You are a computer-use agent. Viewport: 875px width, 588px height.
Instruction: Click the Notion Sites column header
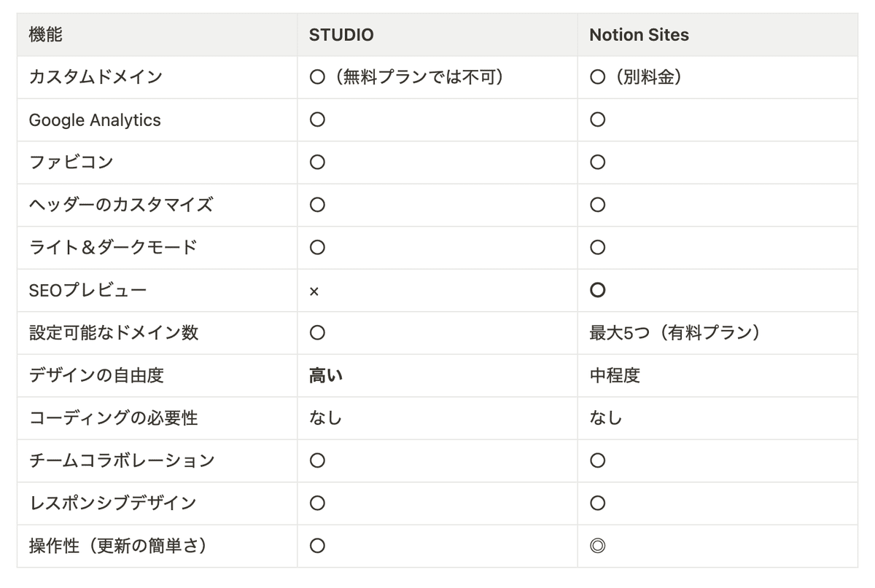tap(639, 35)
